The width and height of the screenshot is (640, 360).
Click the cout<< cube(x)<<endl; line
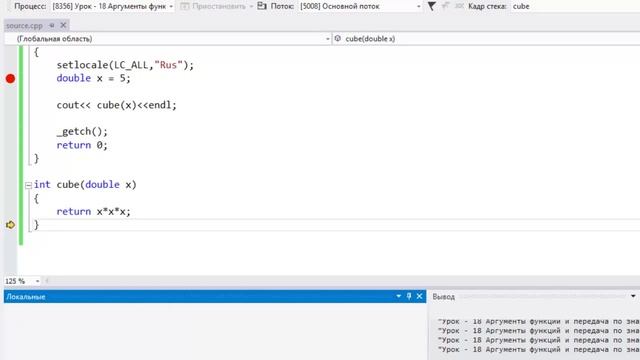click(x=117, y=105)
